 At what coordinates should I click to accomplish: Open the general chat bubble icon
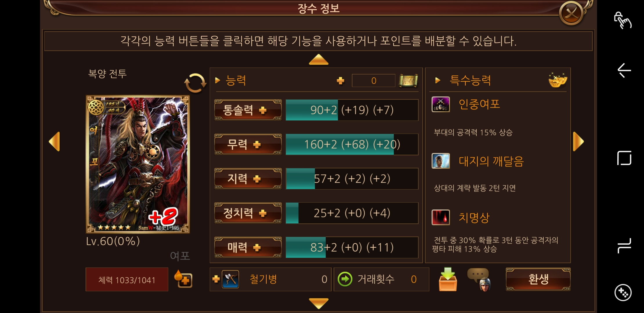[479, 279]
